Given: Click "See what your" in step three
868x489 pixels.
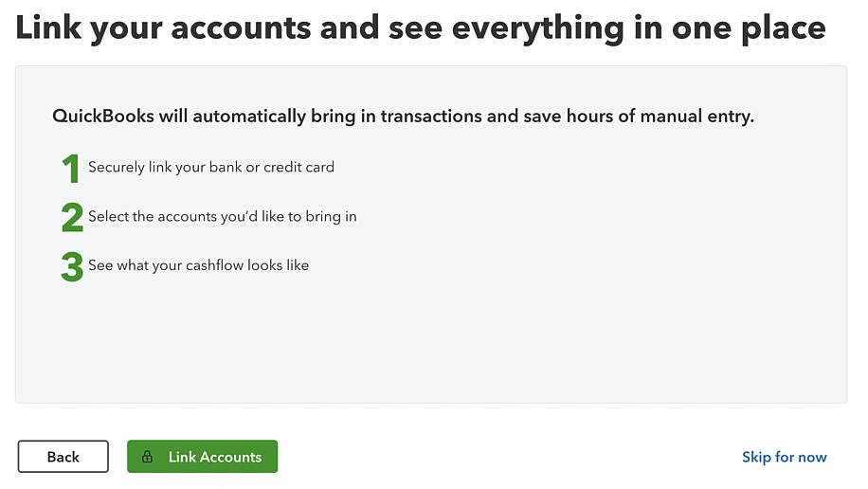Looking at the screenshot, I should pos(136,265).
